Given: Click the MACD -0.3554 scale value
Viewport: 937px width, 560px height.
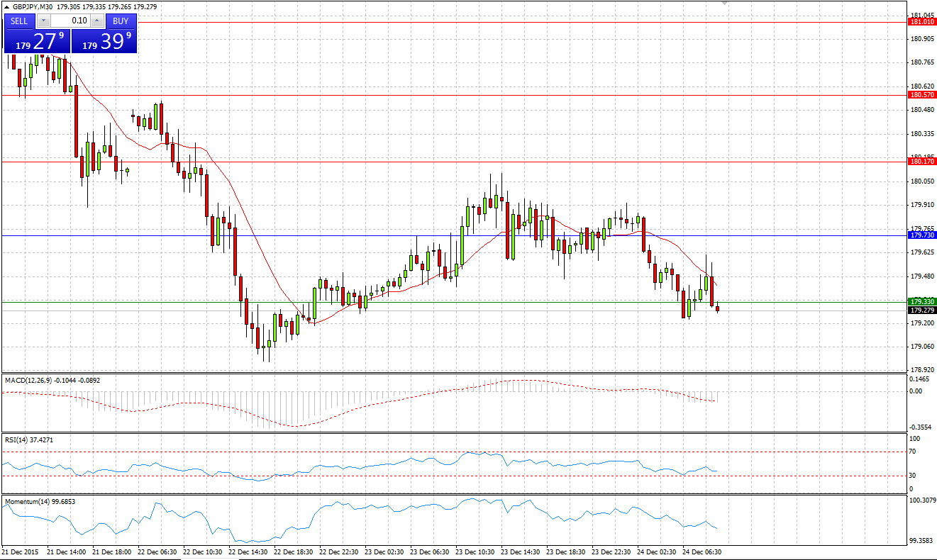Looking at the screenshot, I should [922, 427].
